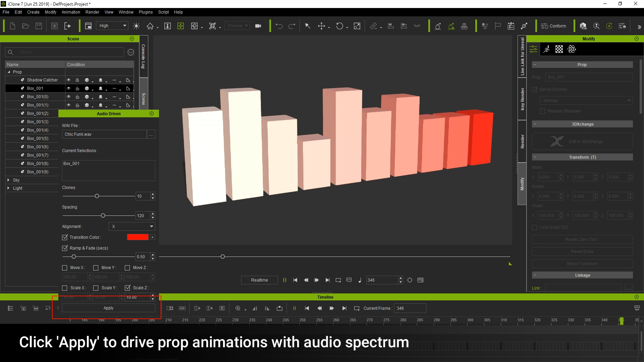The width and height of the screenshot is (644, 362).
Task: Click the Save project floppy icon
Action: click(x=39, y=26)
